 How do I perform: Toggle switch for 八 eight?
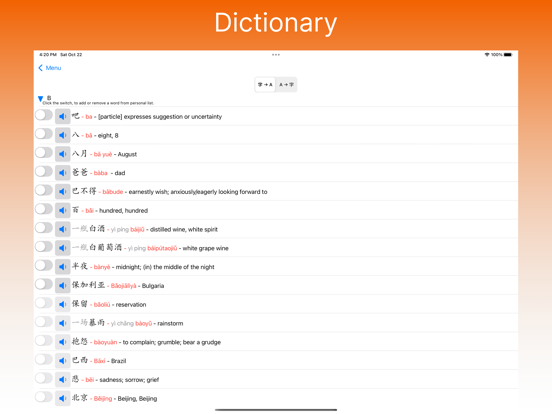click(x=44, y=134)
